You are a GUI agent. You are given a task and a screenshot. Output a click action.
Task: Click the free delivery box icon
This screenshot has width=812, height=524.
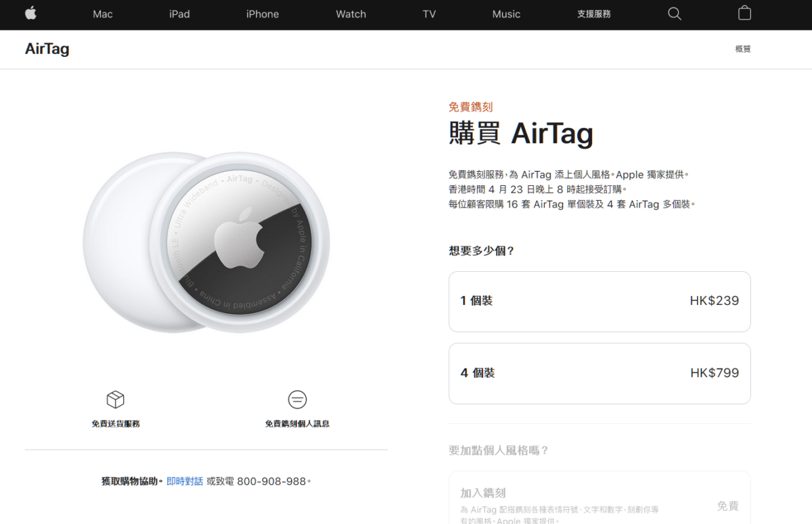point(116,400)
